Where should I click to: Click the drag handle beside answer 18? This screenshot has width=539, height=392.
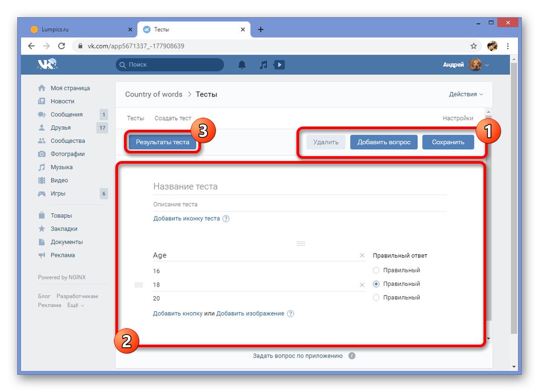coord(139,285)
